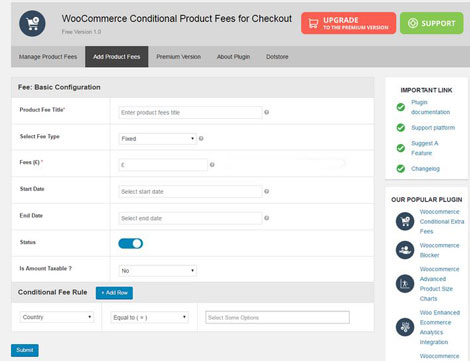
Task: Click green check icon next to Changelog
Action: click(401, 169)
